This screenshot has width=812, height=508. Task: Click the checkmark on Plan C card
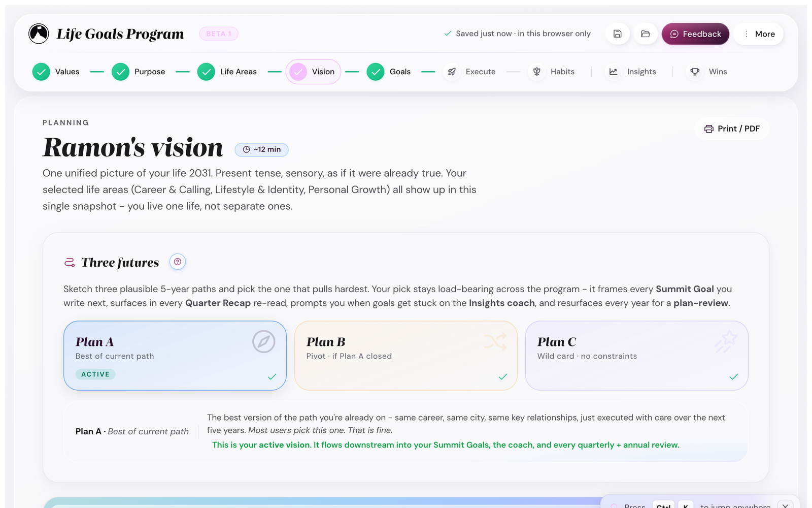coord(734,377)
